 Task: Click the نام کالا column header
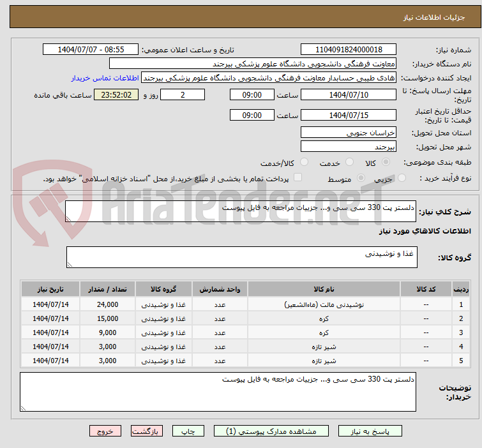[324, 289]
